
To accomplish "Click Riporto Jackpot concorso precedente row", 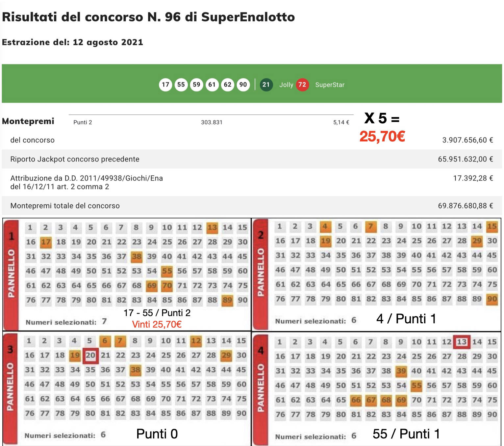I will (252, 159).
